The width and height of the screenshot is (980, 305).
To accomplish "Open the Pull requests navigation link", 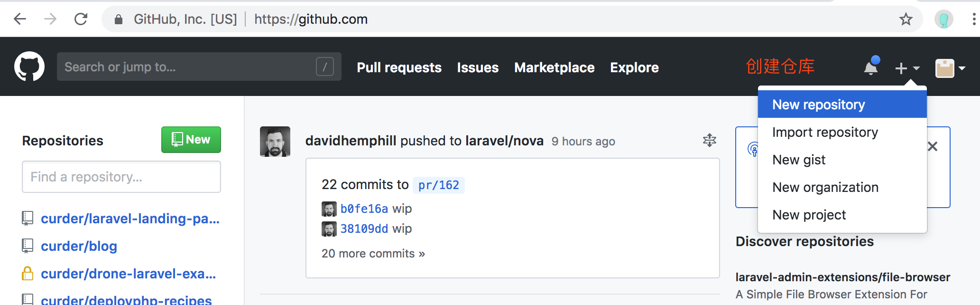I will click(x=399, y=67).
